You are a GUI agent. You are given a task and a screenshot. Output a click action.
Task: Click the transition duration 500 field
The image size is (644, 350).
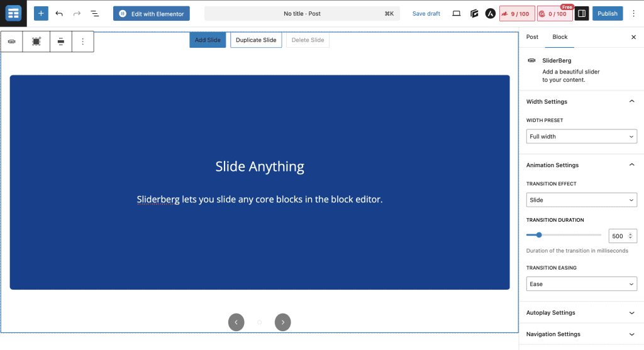pyautogui.click(x=622, y=236)
